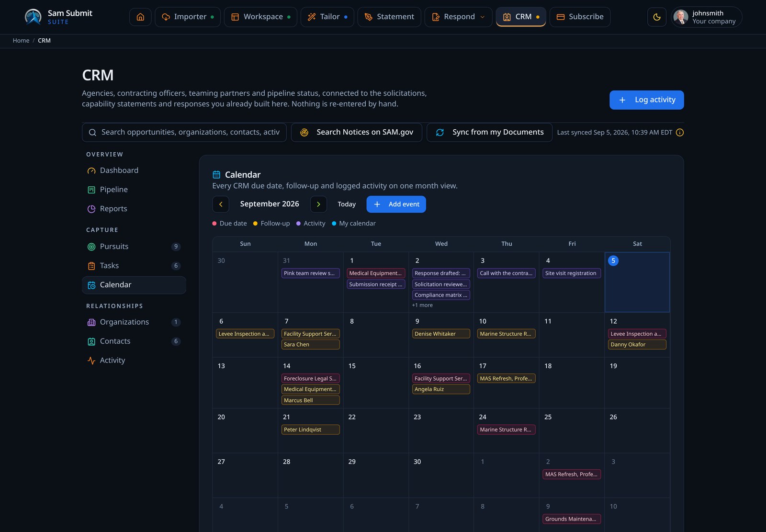Open Reports in the sidebar
Screen dimensions: 766x532
coord(134,209)
